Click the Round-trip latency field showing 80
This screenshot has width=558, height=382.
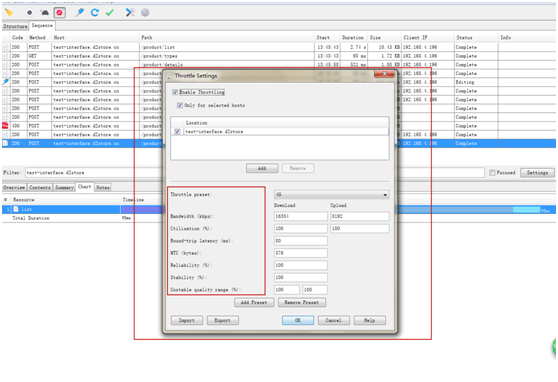(x=301, y=241)
